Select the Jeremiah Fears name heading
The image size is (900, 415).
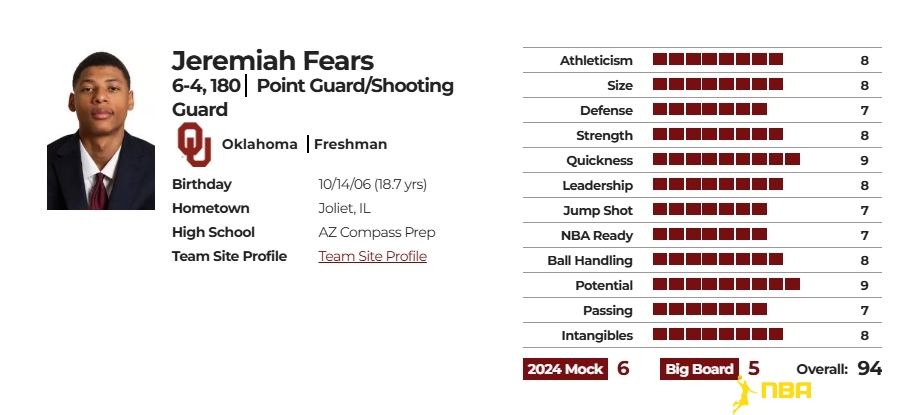[273, 61]
